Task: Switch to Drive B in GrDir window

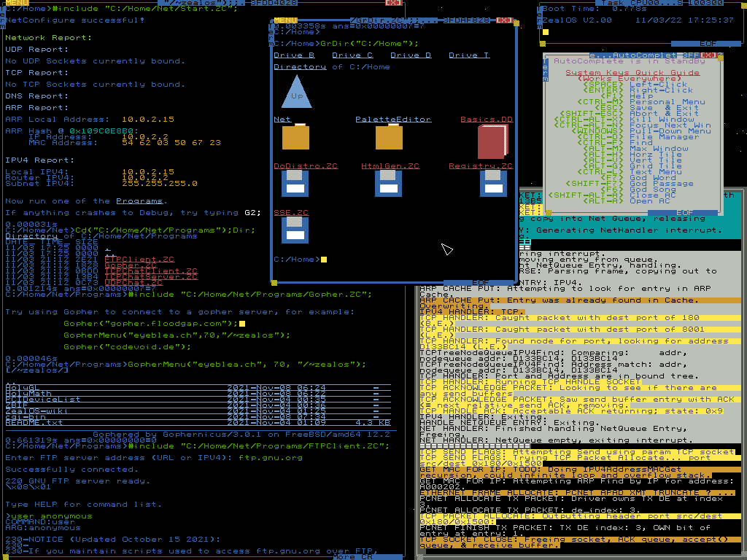Action: (x=294, y=55)
